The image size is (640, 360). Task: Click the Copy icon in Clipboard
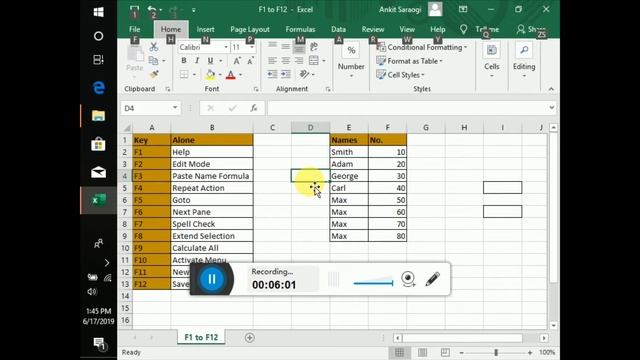153,61
